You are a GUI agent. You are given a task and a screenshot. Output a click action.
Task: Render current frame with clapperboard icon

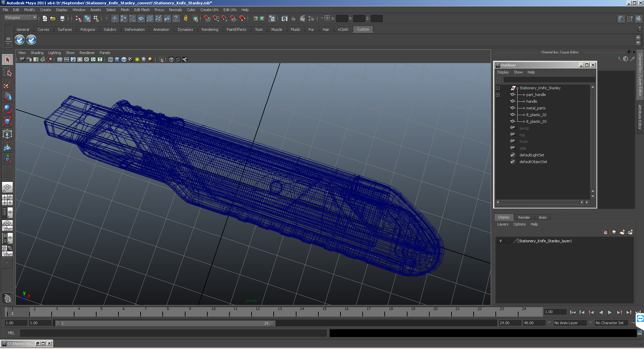(293, 18)
